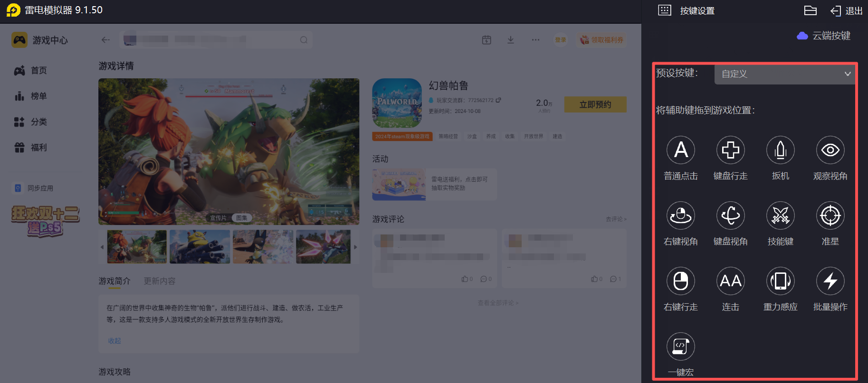
Task: Select the 连击 combo AA icon
Action: point(730,281)
